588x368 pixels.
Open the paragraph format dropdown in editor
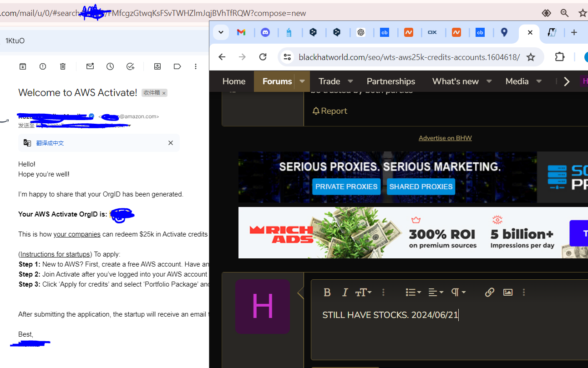click(458, 292)
